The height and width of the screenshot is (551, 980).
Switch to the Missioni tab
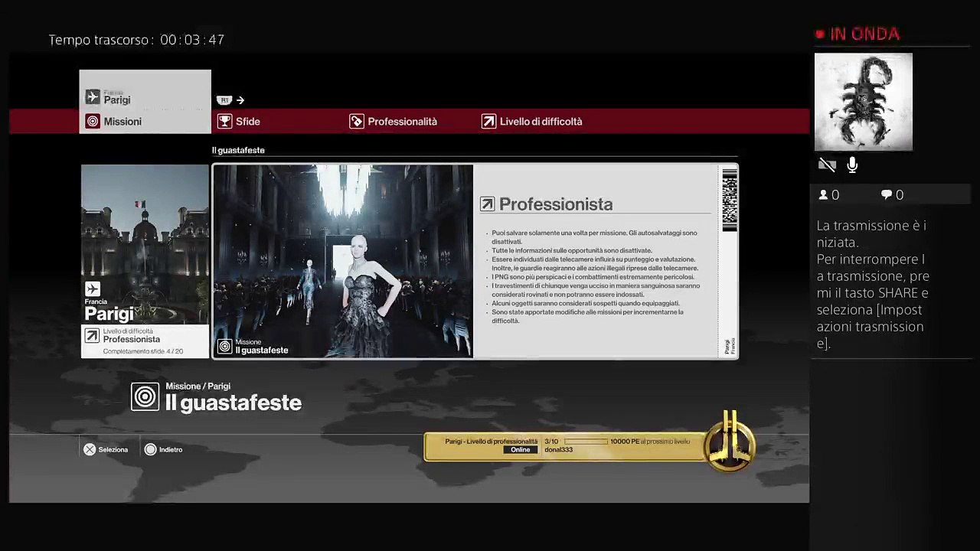tap(145, 122)
